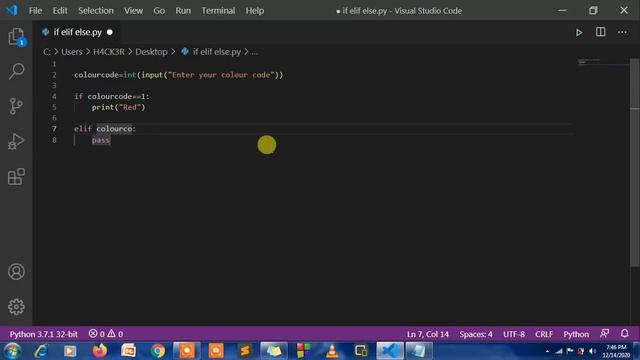Image resolution: width=640 pixels, height=360 pixels.
Task: Place cursor in colourcode=int(input line
Action: 178,75
